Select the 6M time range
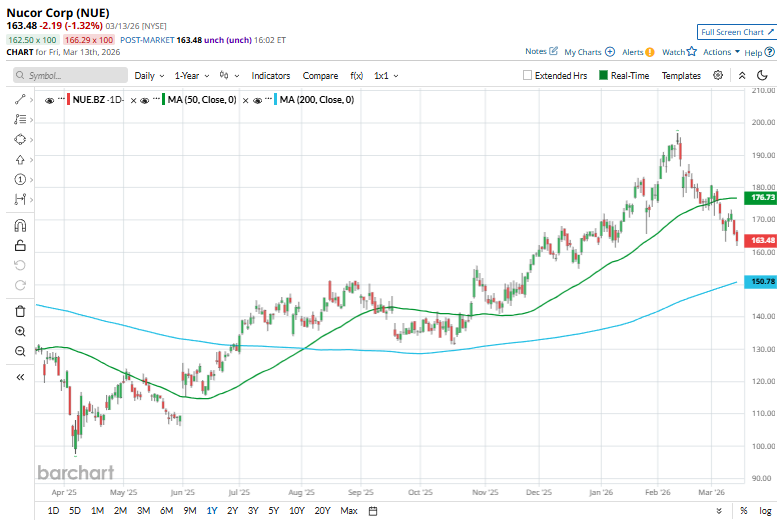This screenshot has width=777, height=522. [x=166, y=511]
